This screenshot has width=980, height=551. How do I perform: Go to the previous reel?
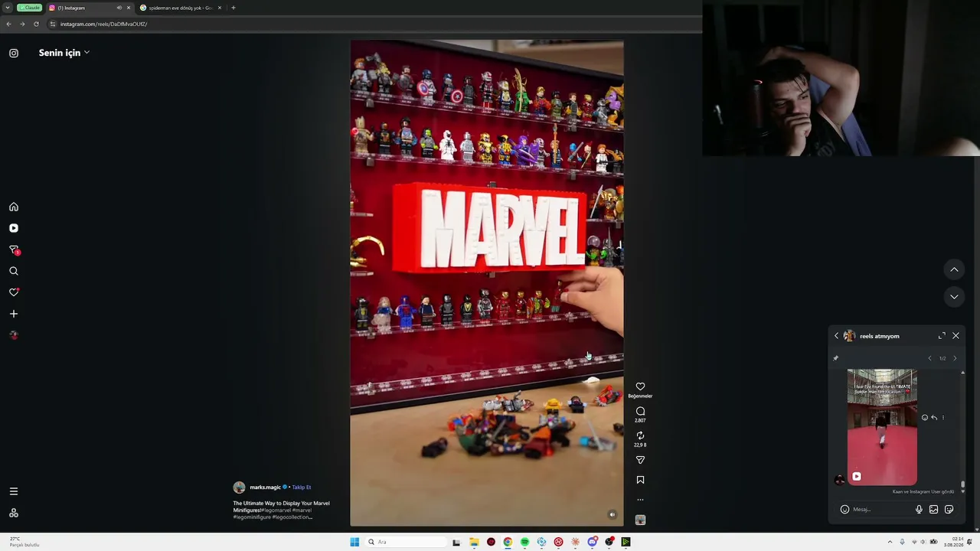pyautogui.click(x=954, y=269)
